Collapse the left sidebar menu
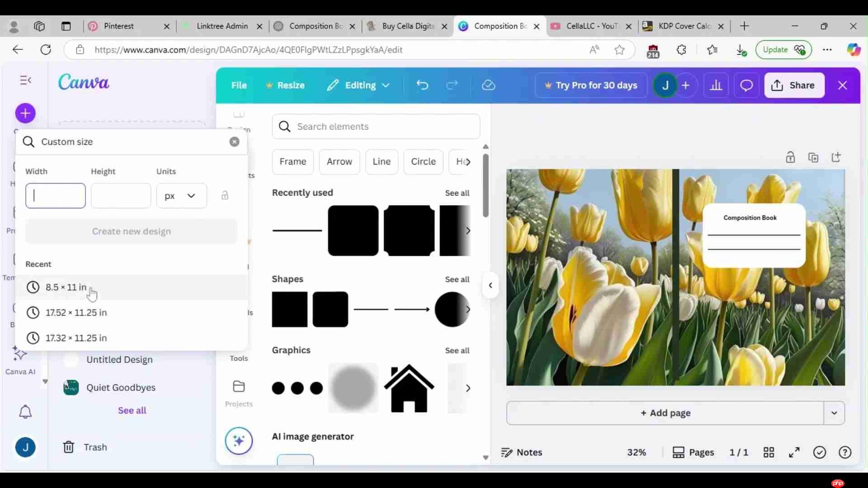This screenshot has height=488, width=868. pyautogui.click(x=26, y=80)
